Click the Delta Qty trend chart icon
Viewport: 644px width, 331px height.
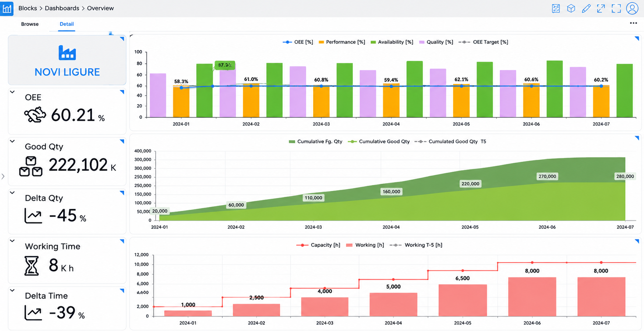(33, 216)
